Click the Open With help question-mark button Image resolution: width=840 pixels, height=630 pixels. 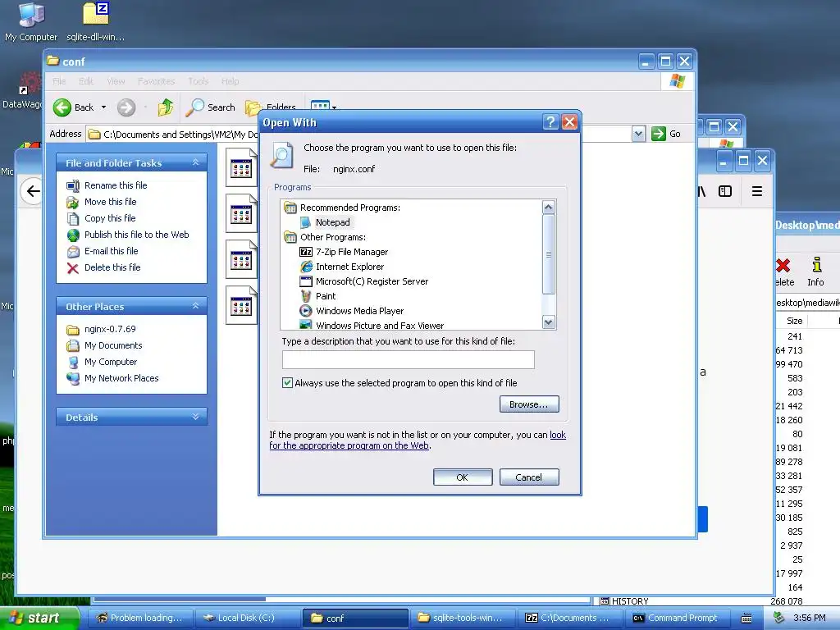click(550, 123)
